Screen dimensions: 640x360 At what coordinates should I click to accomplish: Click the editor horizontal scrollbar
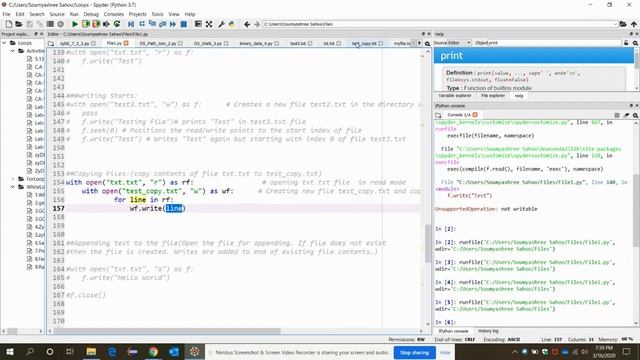[x=167, y=331]
